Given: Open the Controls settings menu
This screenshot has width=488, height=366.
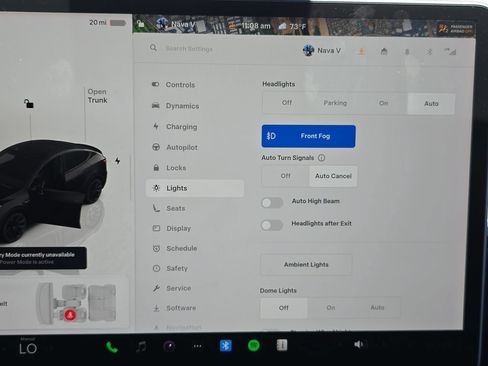Looking at the screenshot, I should coord(195,85).
